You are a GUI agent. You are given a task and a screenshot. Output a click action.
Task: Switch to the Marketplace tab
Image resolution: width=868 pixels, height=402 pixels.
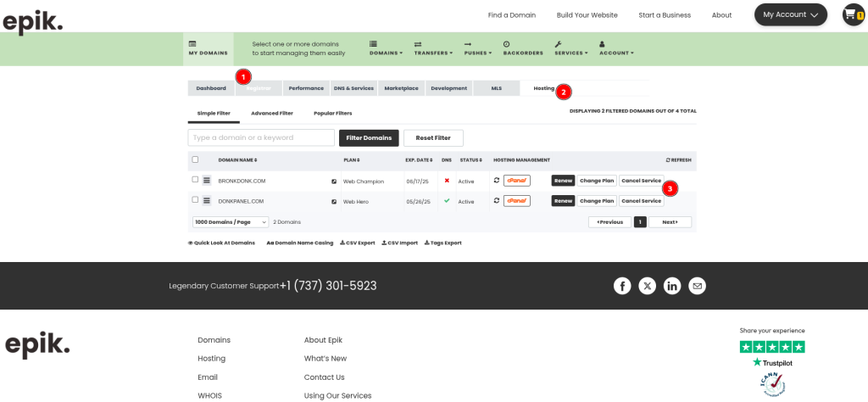coord(401,88)
